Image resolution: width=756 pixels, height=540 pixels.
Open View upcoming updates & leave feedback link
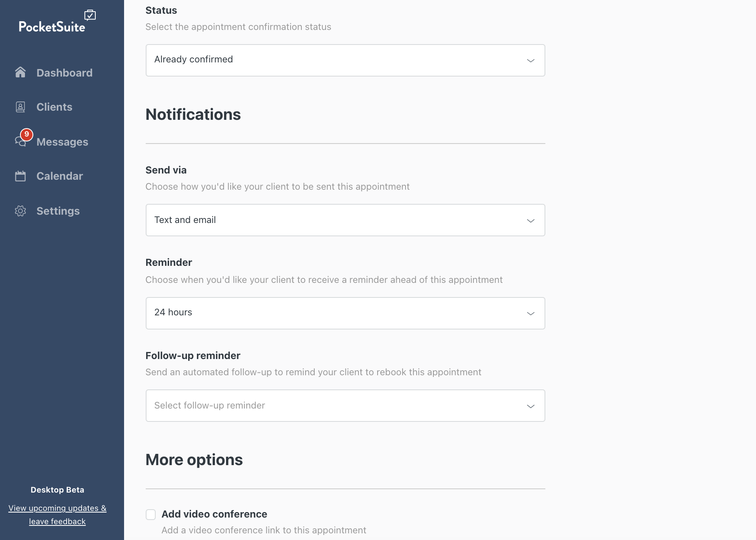point(57,515)
